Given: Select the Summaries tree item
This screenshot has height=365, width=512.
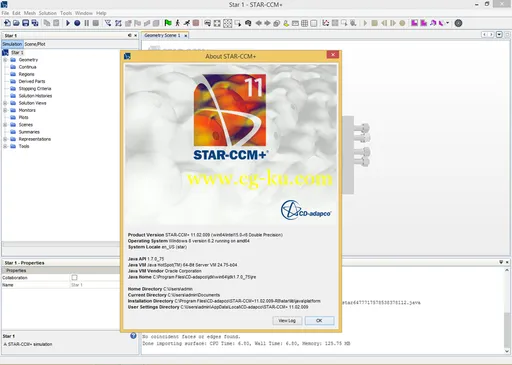Looking at the screenshot, I should pos(29,132).
